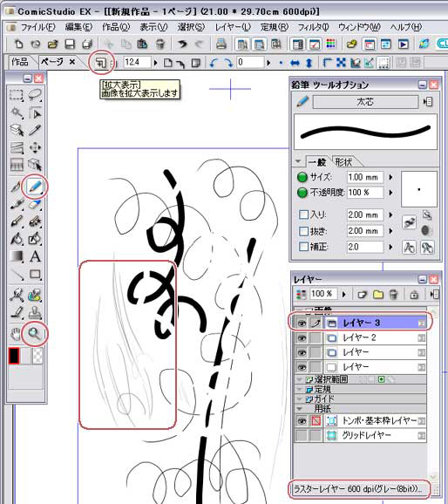Click the Zoom In display button
Viewport: 448px width, 504px height.
(101, 63)
